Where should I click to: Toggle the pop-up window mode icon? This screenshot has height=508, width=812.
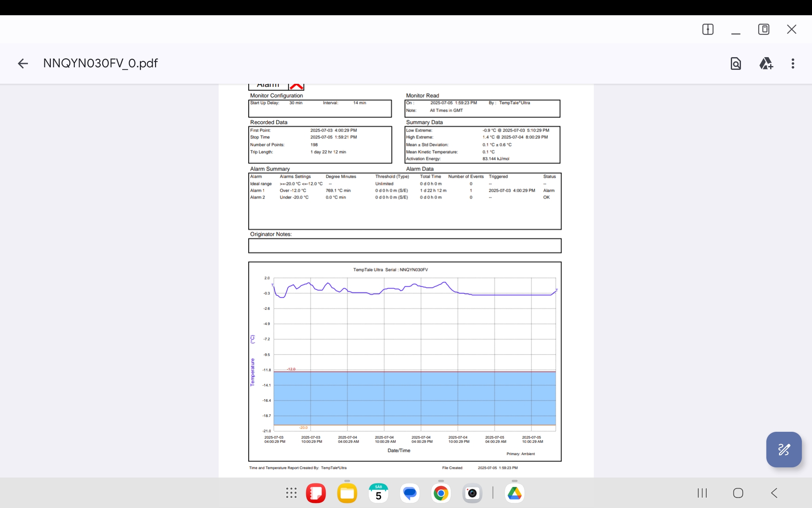763,29
